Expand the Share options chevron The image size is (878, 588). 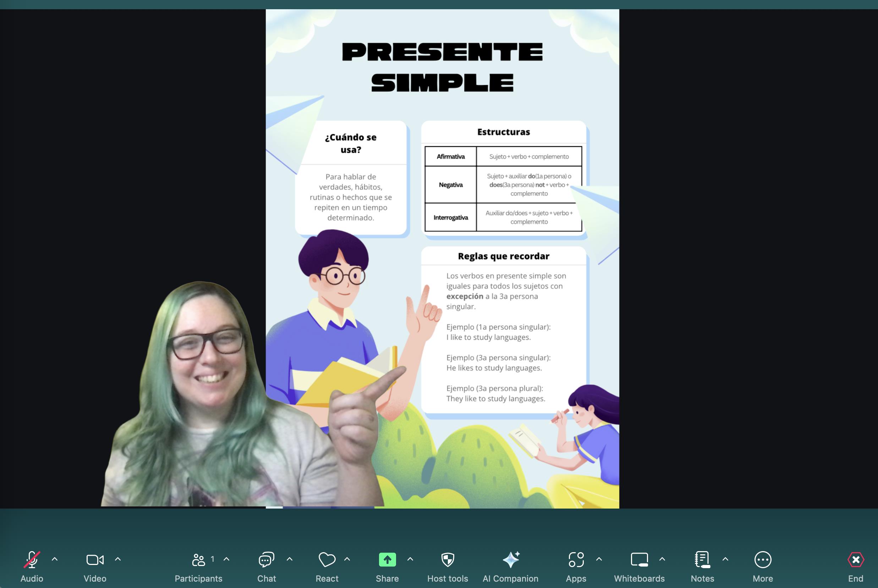point(410,559)
